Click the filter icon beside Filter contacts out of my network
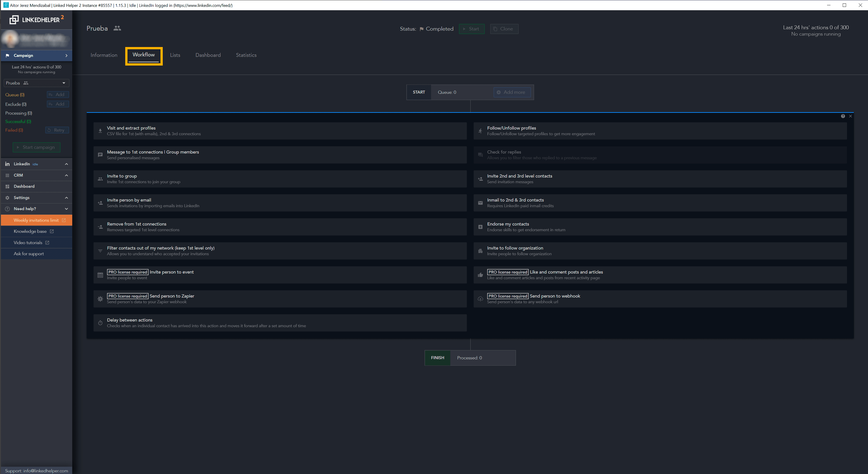This screenshot has height=474, width=868. 100,251
